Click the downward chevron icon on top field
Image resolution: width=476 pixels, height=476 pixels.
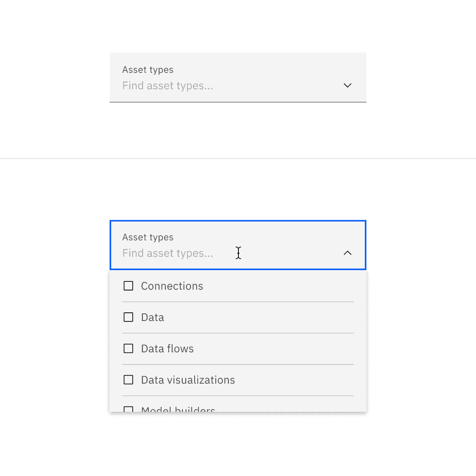click(x=347, y=86)
